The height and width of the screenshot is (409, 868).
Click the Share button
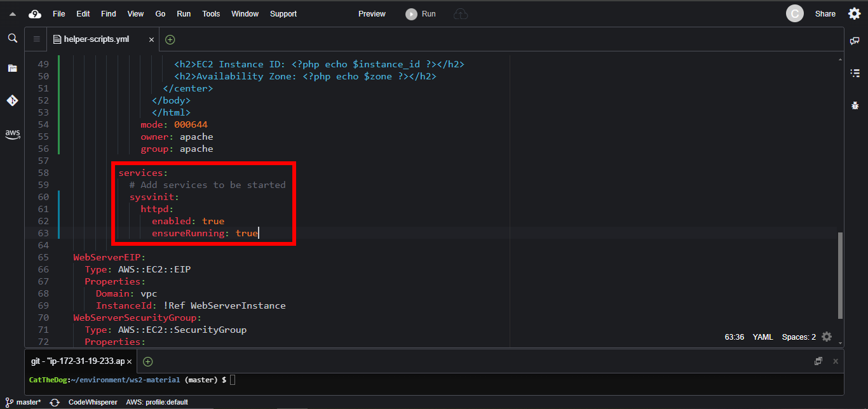[x=825, y=14]
